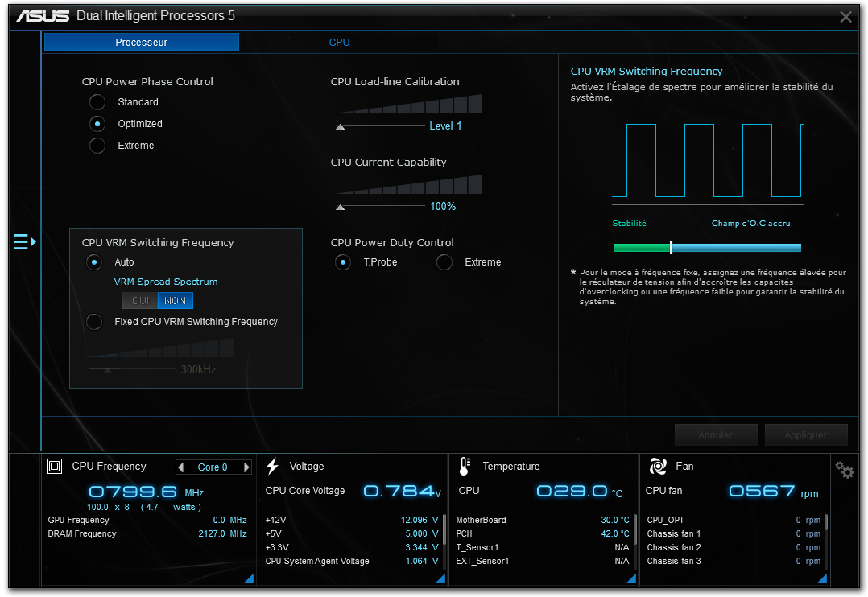868x597 pixels.
Task: Click the Temperature thermometer icon
Action: [x=465, y=466]
